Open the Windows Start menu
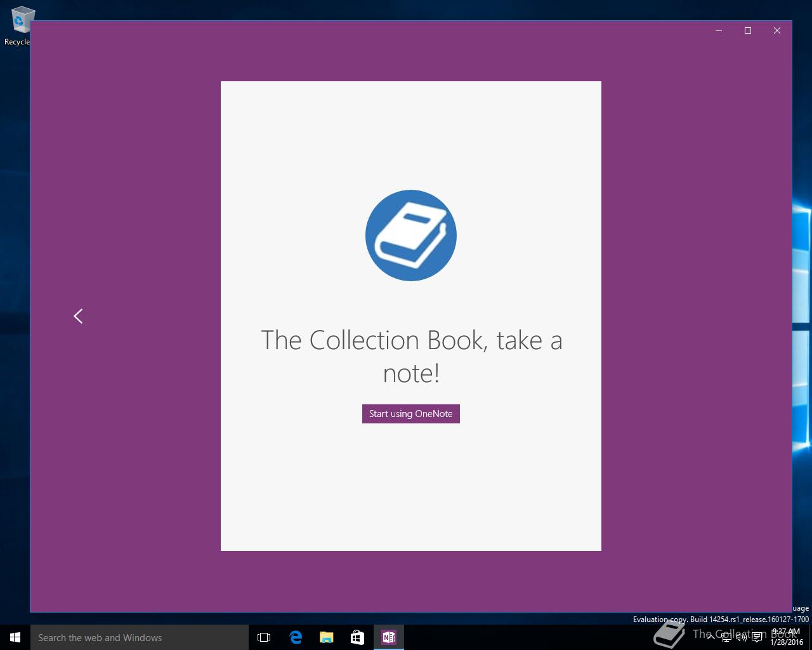The image size is (812, 650). (15, 637)
